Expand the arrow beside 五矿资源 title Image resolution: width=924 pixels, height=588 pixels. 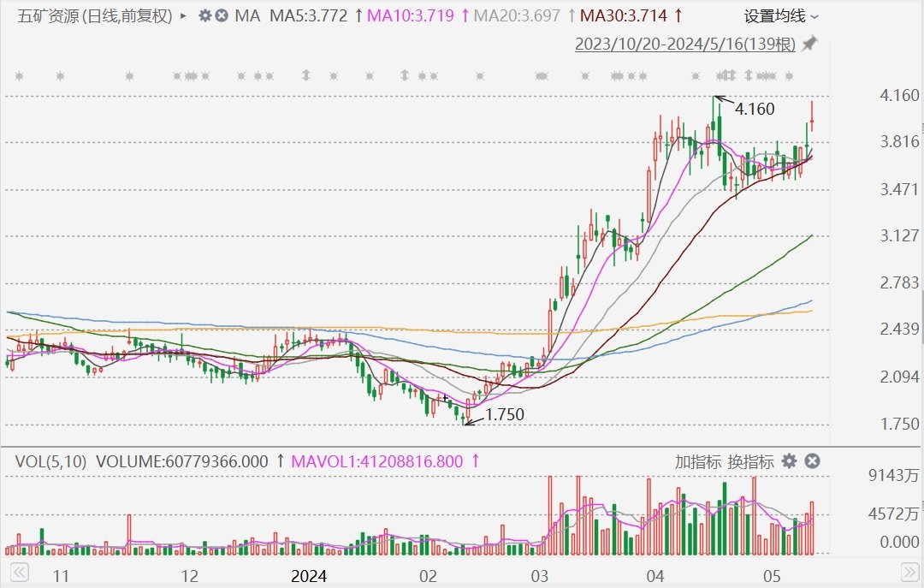coord(184,15)
